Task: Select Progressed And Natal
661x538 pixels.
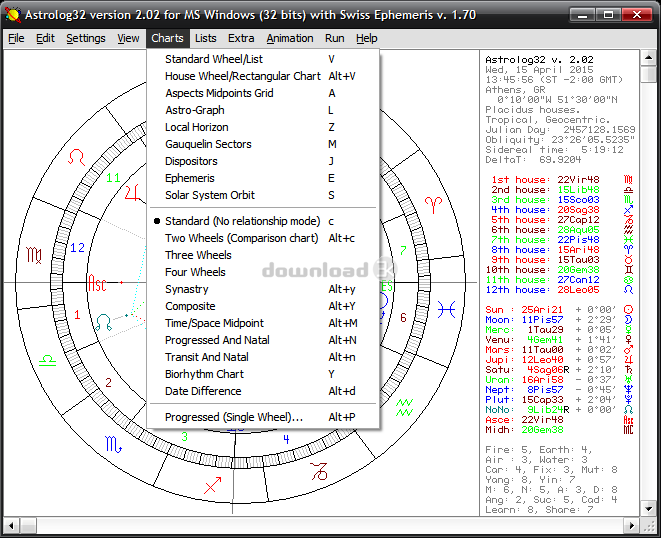Action: tap(263, 340)
